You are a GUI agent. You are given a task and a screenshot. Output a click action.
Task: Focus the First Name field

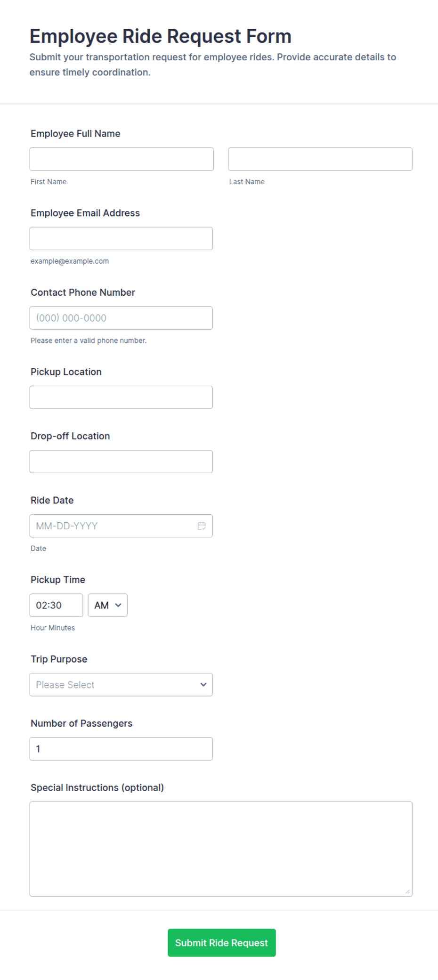pos(122,159)
